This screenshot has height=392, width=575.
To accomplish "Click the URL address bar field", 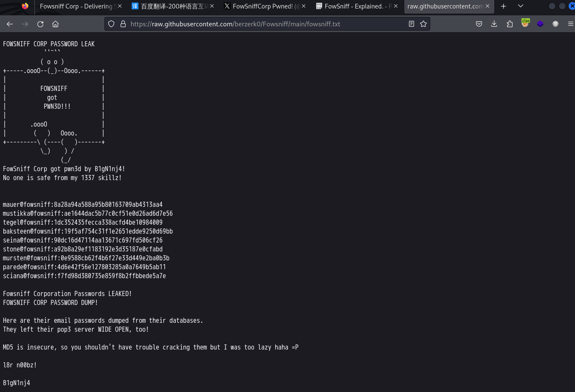I will click(267, 24).
